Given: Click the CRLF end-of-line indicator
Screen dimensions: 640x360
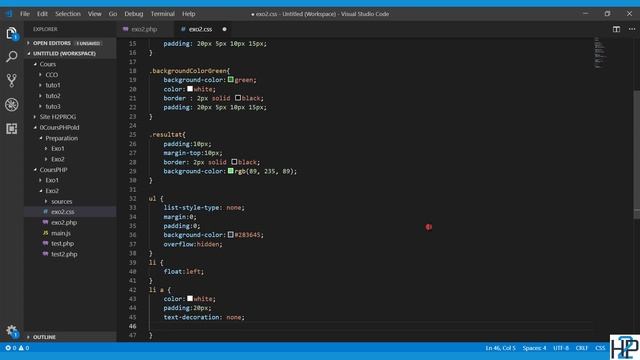Looking at the screenshot, I should pos(582,348).
